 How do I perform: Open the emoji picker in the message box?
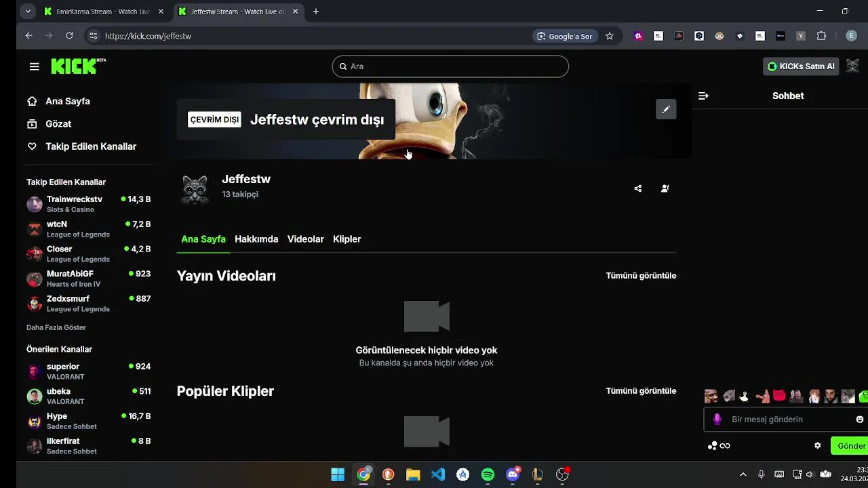860,420
